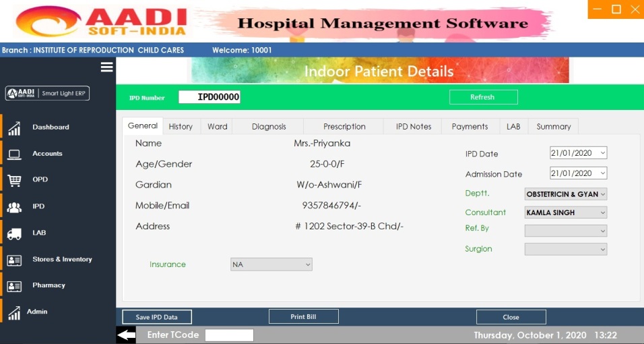The height and width of the screenshot is (344, 644).
Task: Switch to the Diagnosis tab
Action: pyautogui.click(x=269, y=127)
